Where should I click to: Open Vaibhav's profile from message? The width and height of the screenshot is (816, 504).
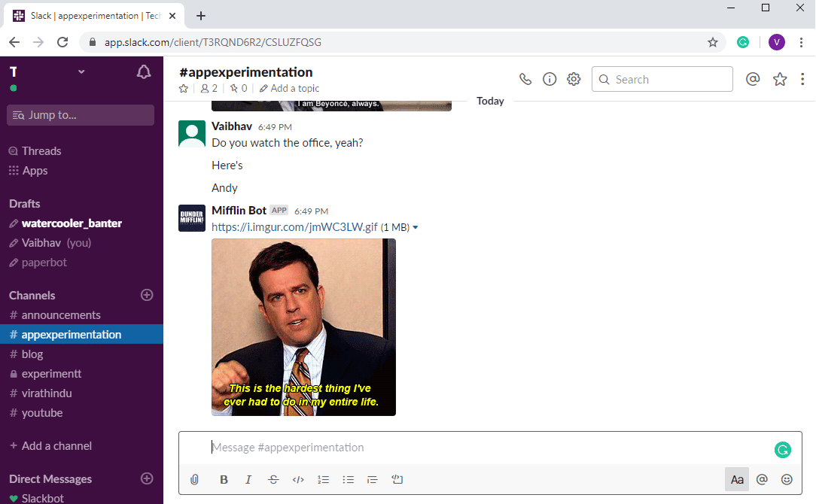click(x=232, y=126)
